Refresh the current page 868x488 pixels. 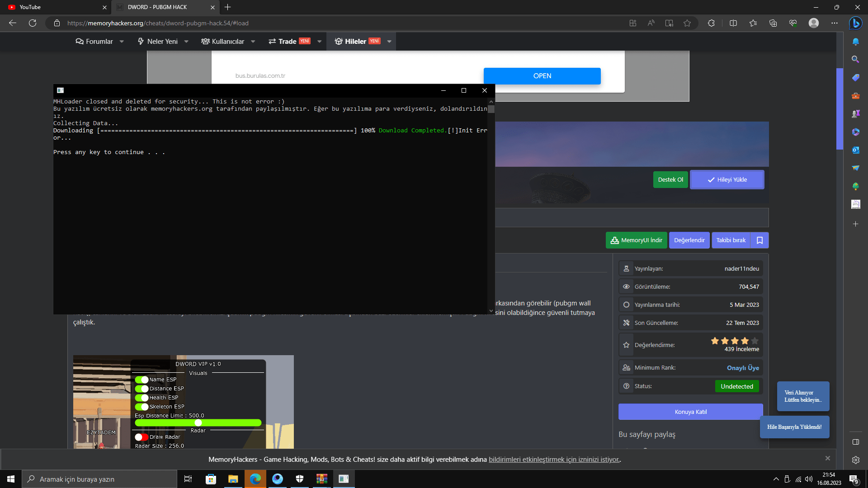(x=33, y=23)
